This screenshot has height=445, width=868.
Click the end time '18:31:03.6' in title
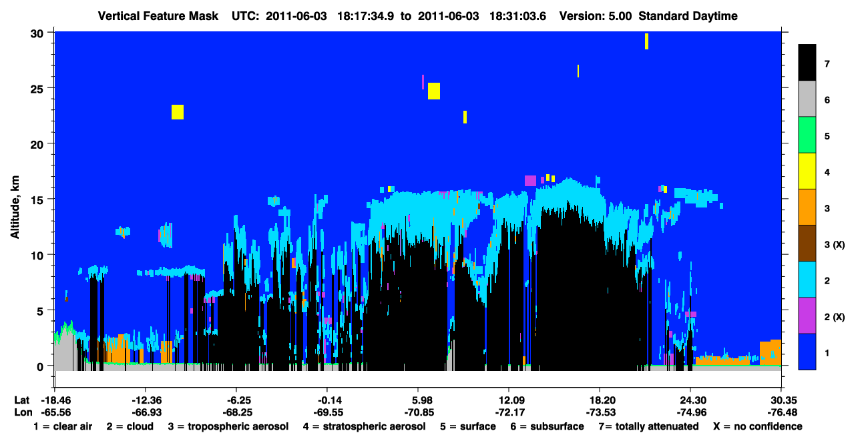[x=517, y=16]
